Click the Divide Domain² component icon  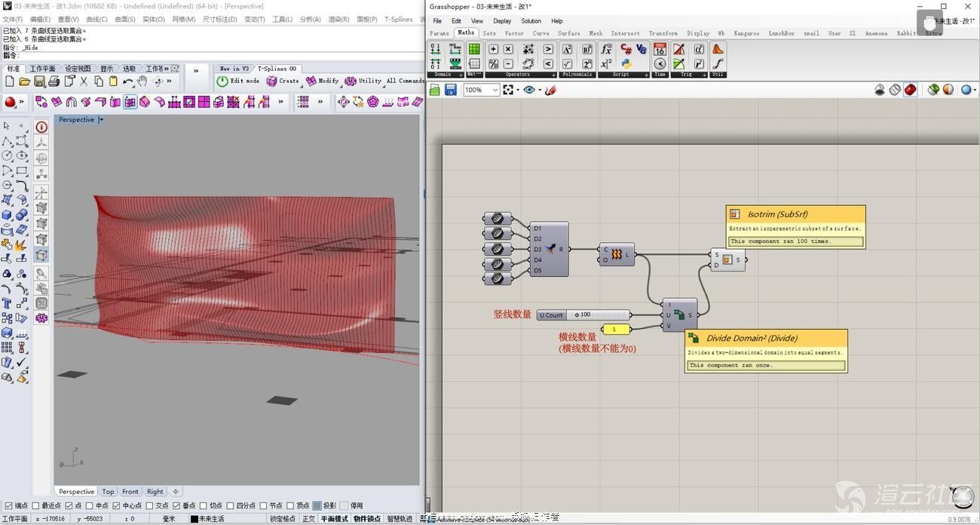[679, 315]
